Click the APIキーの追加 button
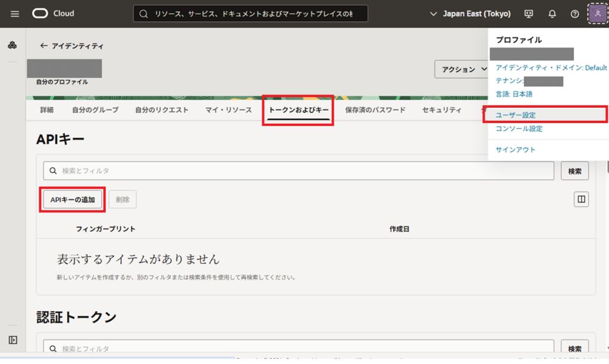Viewport: 609px width, 364px height. point(73,200)
